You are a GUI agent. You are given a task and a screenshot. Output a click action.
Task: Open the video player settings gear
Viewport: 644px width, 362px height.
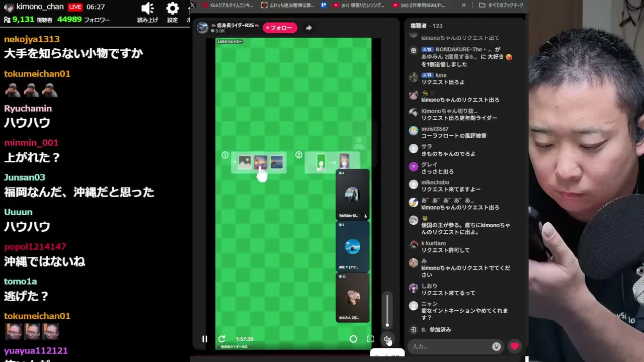coord(353,339)
